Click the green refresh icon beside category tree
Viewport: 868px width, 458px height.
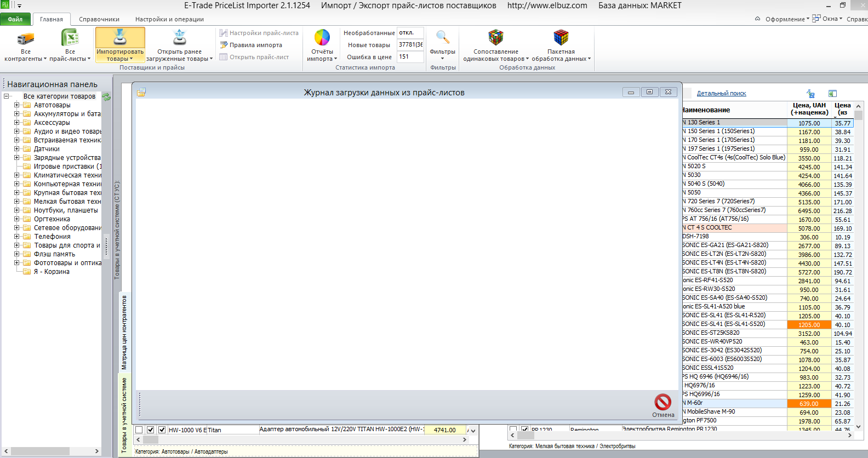[x=106, y=97]
